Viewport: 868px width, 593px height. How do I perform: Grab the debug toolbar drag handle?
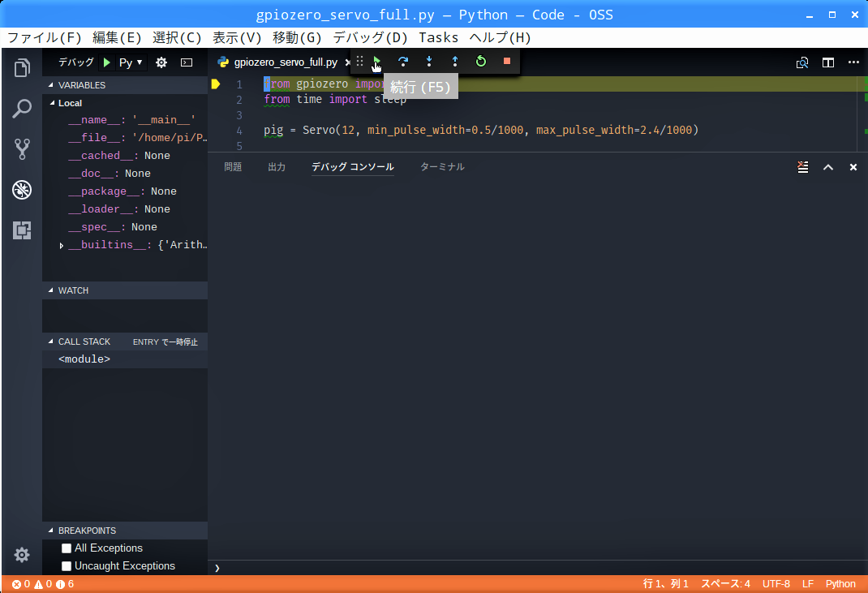click(x=360, y=62)
